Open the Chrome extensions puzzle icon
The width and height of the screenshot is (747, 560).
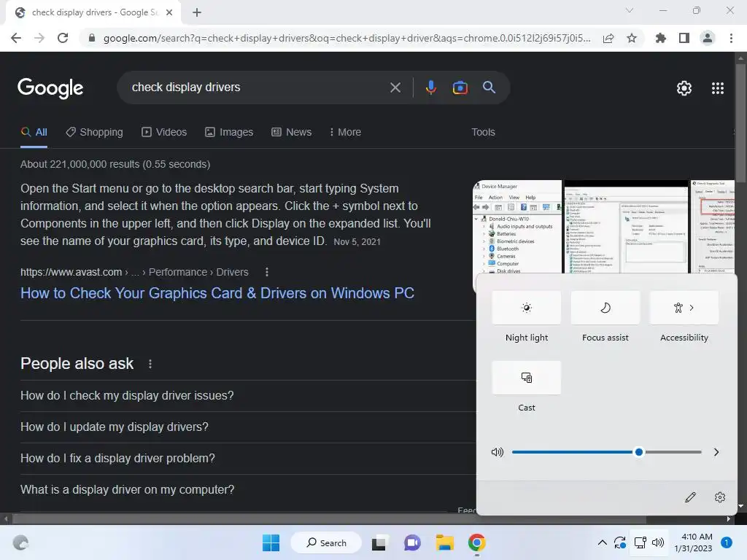click(x=660, y=38)
